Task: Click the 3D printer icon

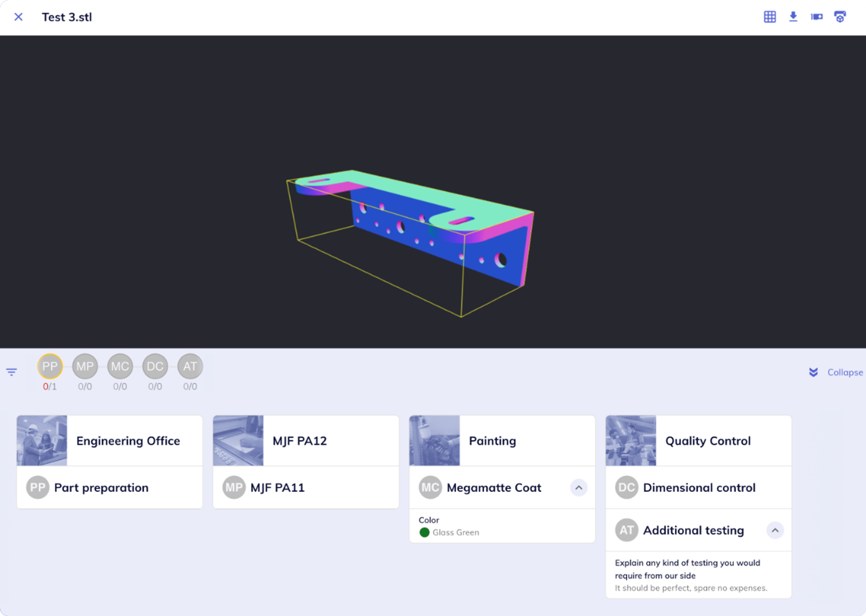Action: coord(840,17)
